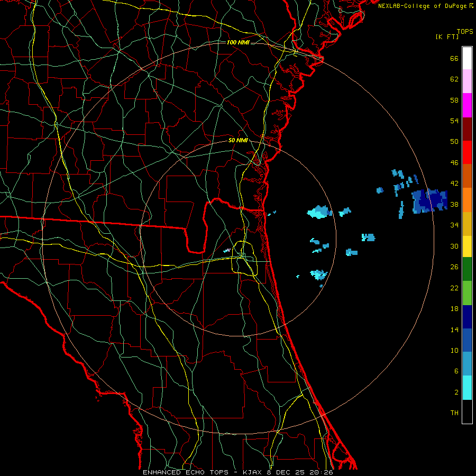Click the large navy blue echo near 100 NMI ring
476x476 pixels.
[429, 200]
